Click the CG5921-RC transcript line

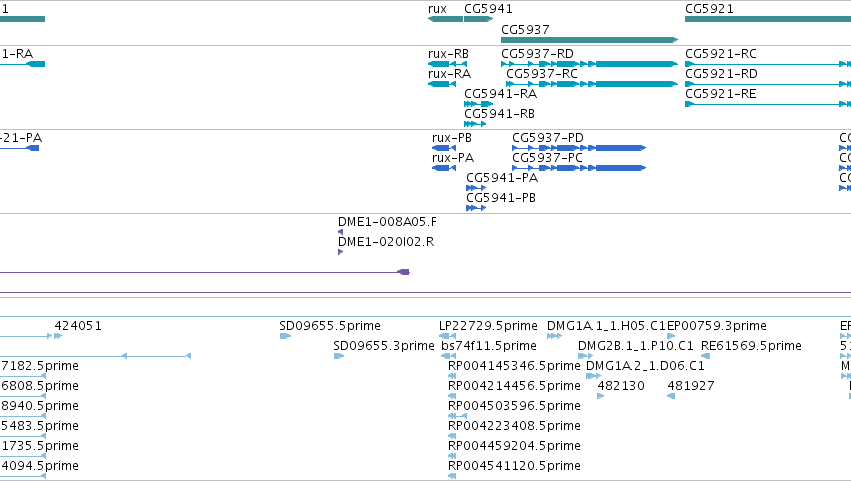tap(767, 64)
